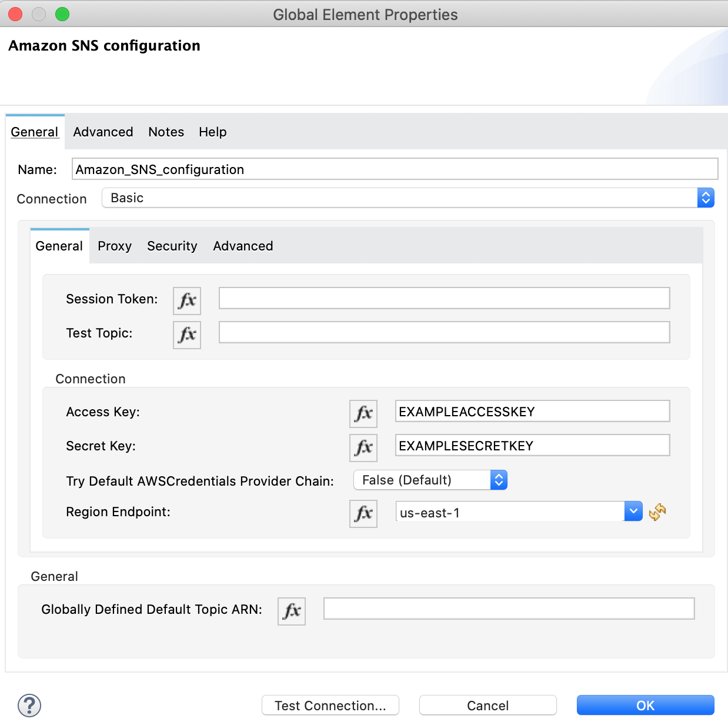This screenshot has width=728, height=722.
Task: Select the Proxy connection tab
Action: [115, 246]
